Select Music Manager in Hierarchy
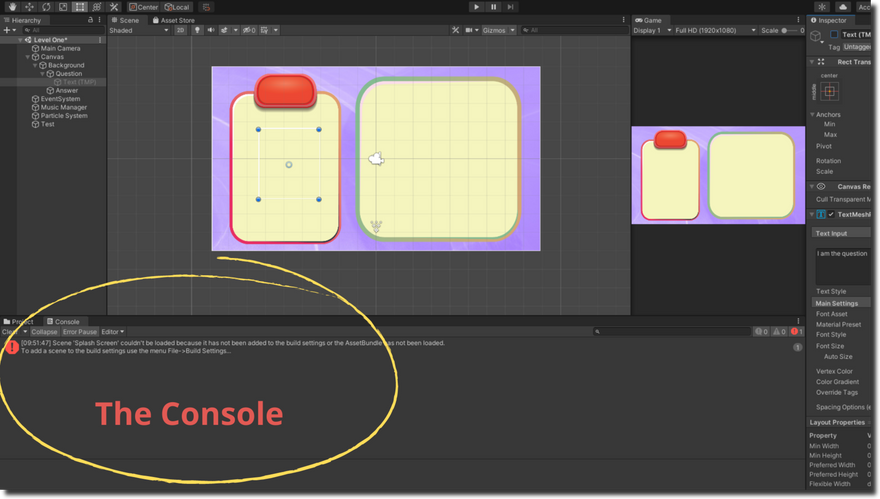The height and width of the screenshot is (499, 880). coord(63,108)
